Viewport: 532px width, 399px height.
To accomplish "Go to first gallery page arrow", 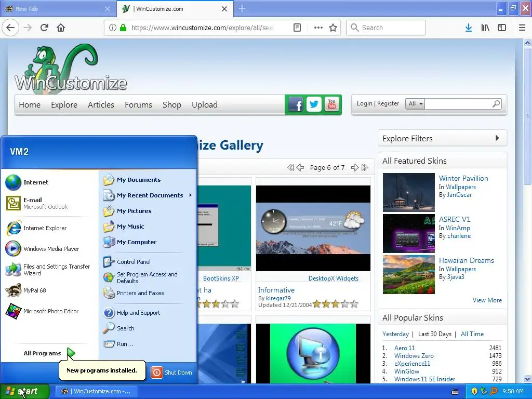I will click(x=291, y=168).
